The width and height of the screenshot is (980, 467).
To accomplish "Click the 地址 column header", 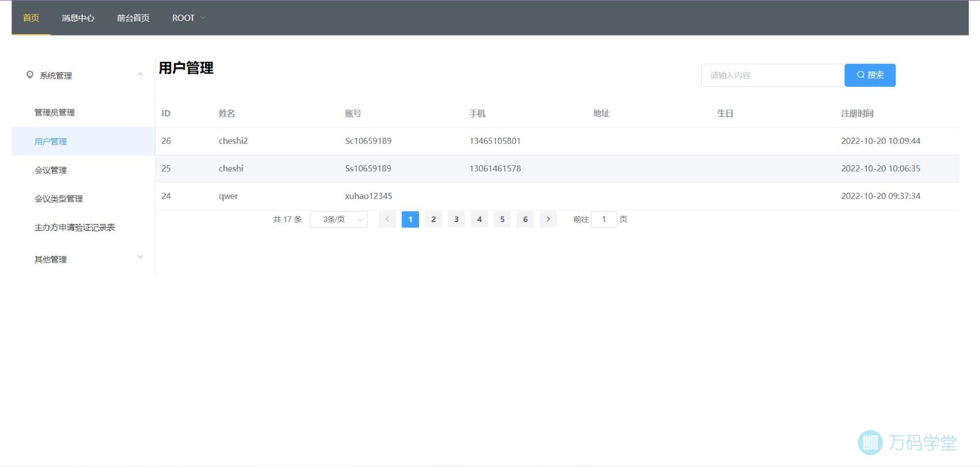I will click(601, 113).
